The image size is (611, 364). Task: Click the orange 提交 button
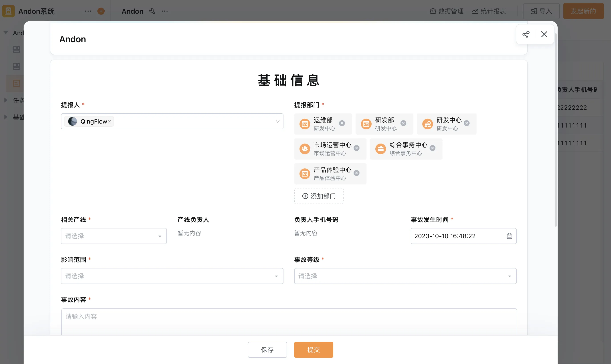[313, 350]
